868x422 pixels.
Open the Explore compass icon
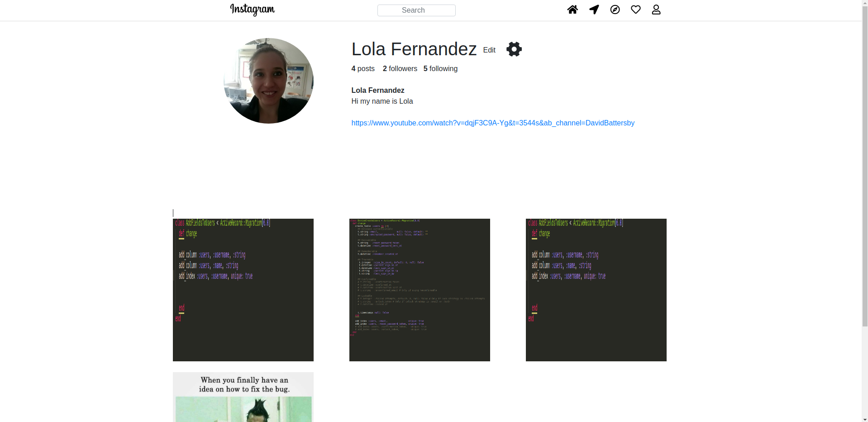(615, 10)
